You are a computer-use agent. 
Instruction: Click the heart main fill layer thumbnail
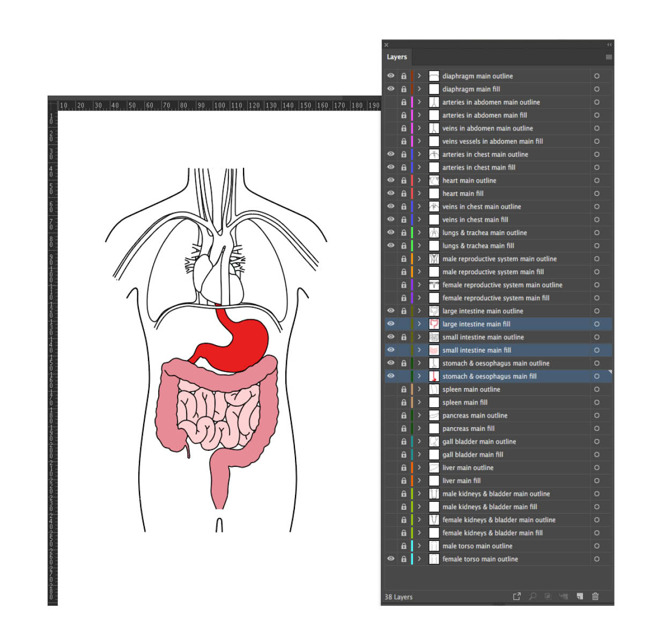click(x=433, y=193)
